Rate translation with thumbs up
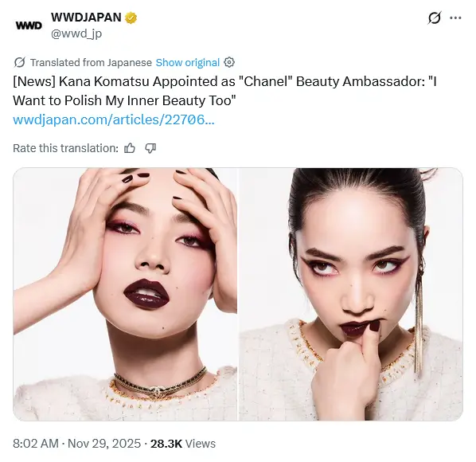This screenshot has height=462, width=476. [x=130, y=148]
